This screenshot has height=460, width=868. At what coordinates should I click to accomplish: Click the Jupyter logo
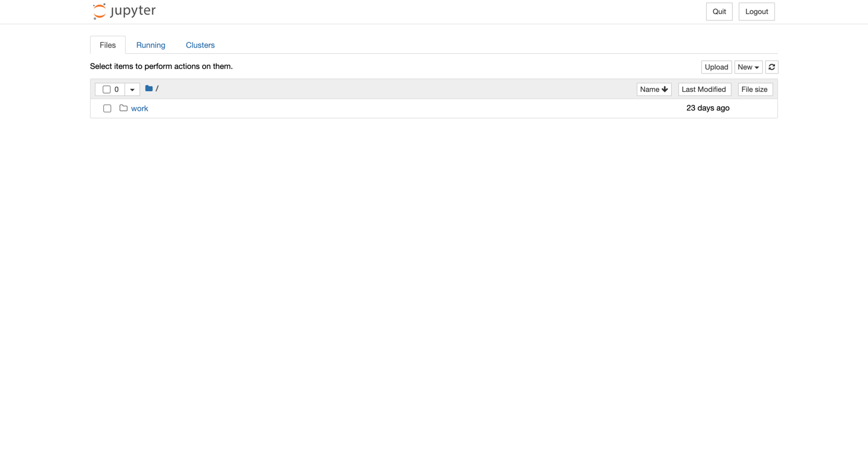124,11
